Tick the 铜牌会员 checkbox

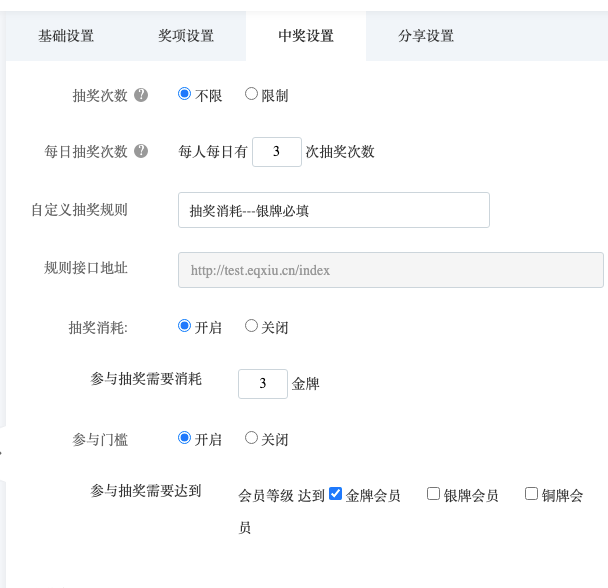[531, 494]
